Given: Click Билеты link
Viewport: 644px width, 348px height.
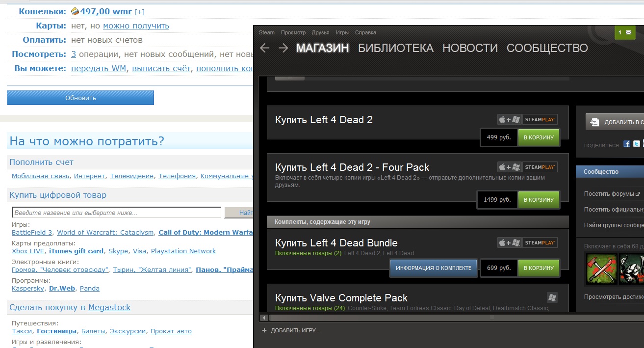Looking at the screenshot, I should 93,331.
